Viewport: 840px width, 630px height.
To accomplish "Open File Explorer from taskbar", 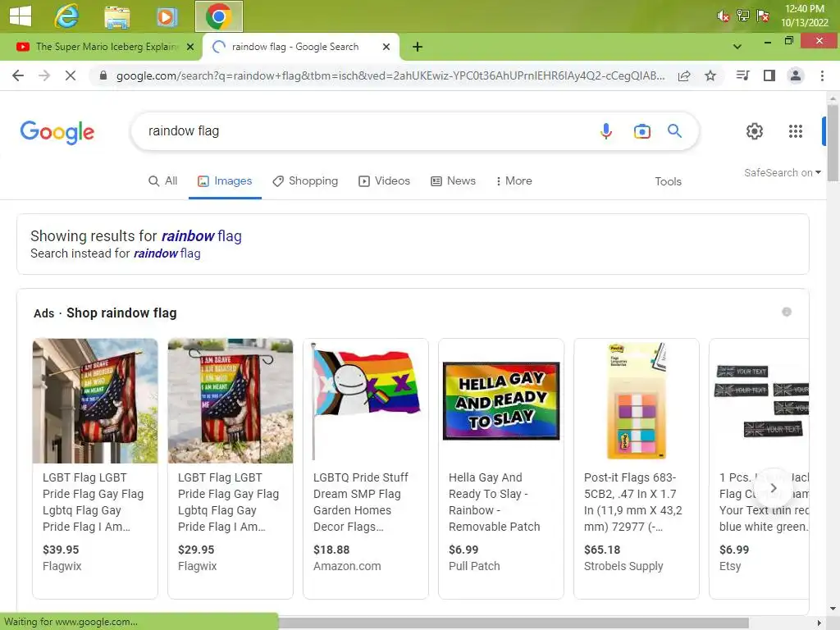I will 116,16.
